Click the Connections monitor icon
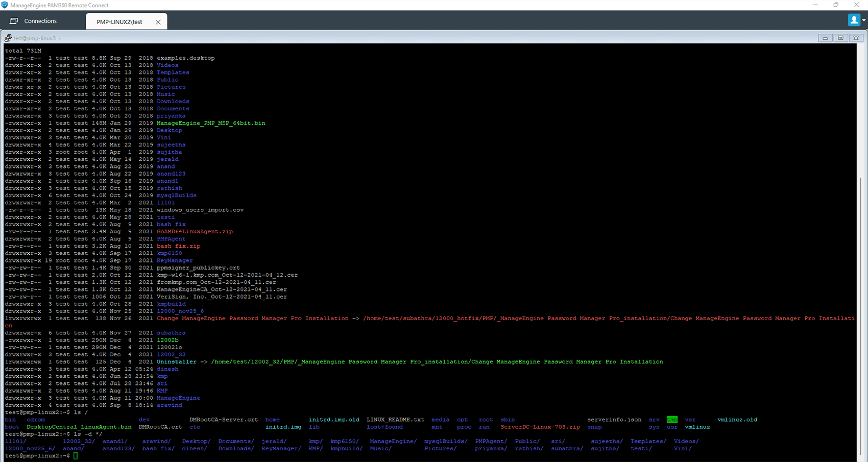 pos(14,21)
